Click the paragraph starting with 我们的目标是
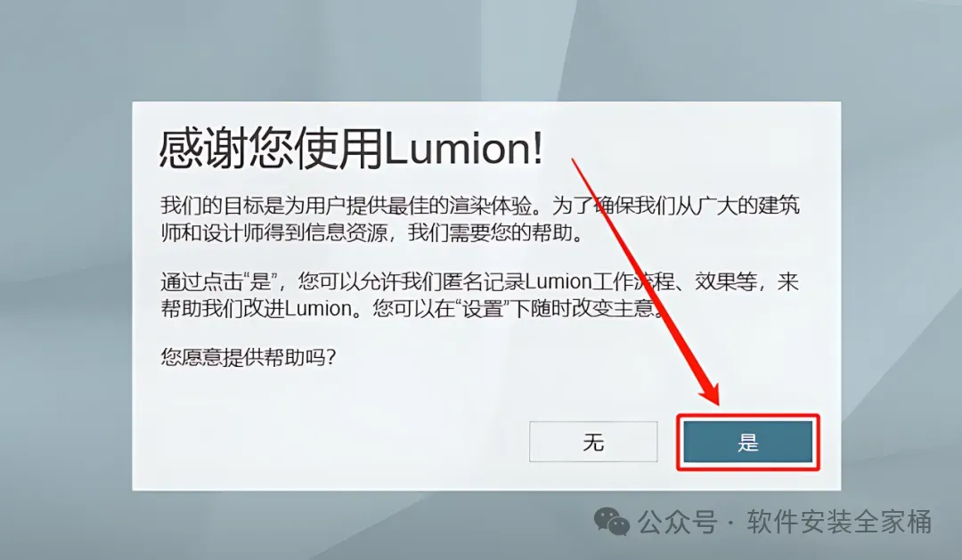The image size is (962, 560). pyautogui.click(x=480, y=219)
